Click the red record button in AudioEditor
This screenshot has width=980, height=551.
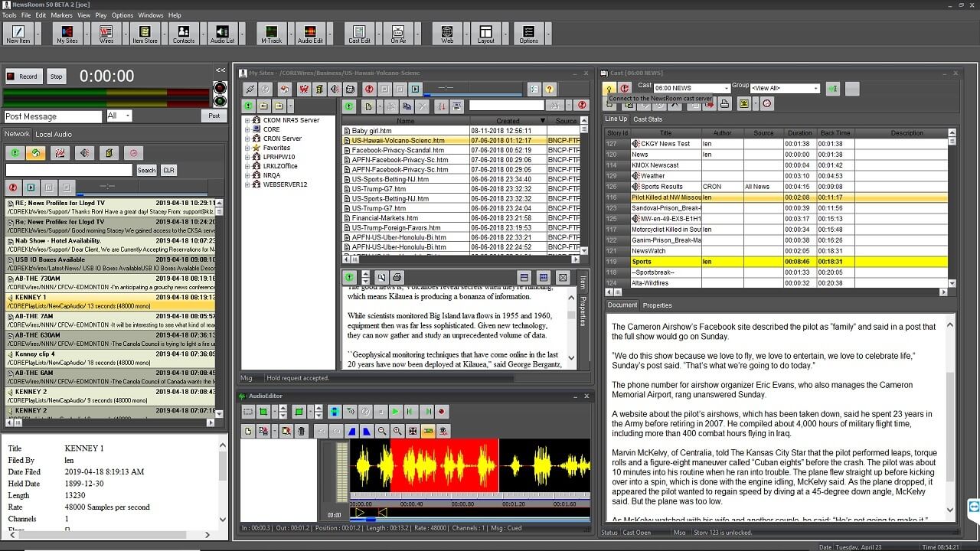click(x=442, y=412)
